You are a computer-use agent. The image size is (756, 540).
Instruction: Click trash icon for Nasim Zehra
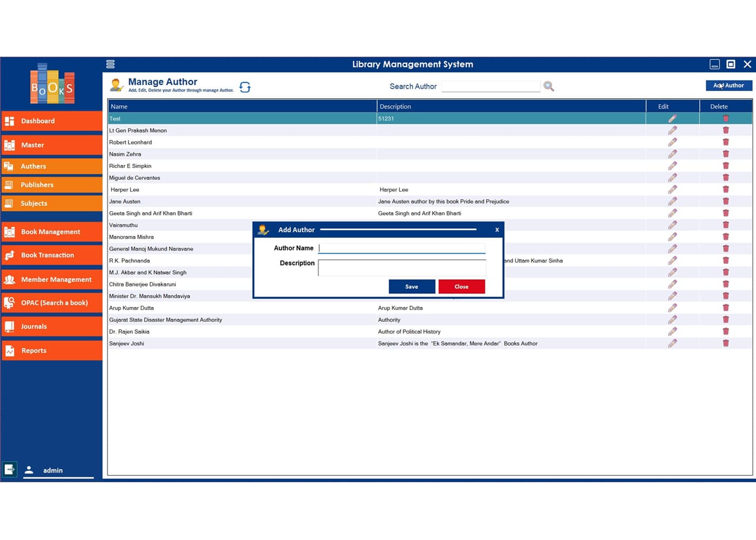point(726,154)
